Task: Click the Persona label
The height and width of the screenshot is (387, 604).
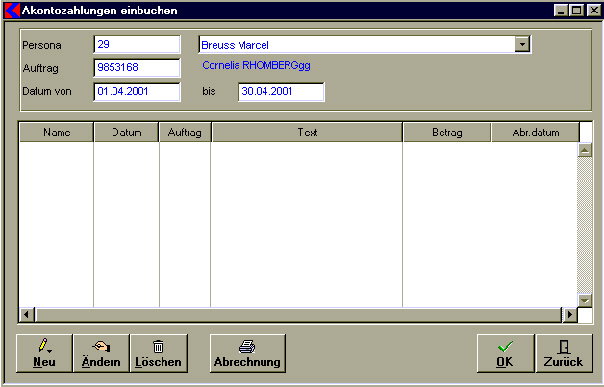Action: pyautogui.click(x=42, y=45)
